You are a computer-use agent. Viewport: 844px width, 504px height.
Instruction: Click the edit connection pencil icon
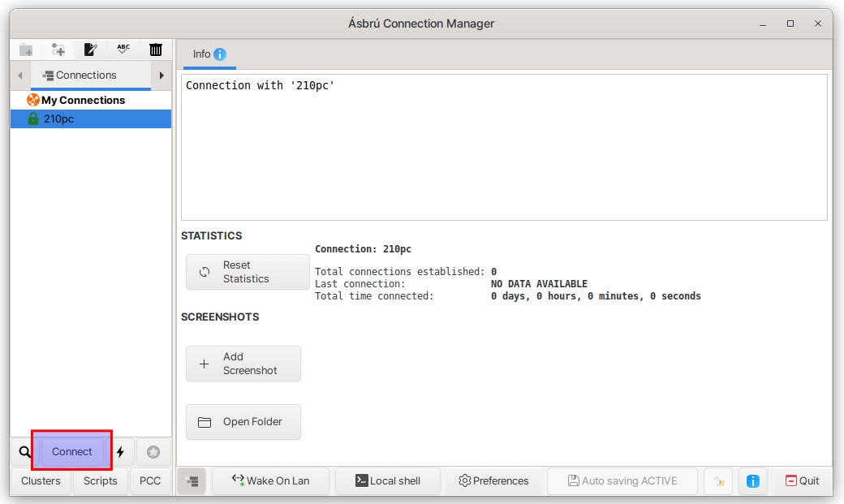point(91,50)
